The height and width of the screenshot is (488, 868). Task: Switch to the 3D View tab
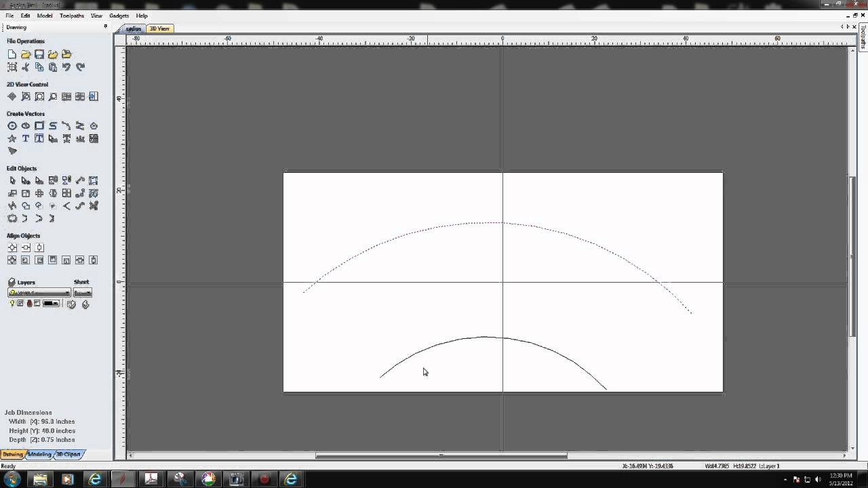tap(159, 28)
